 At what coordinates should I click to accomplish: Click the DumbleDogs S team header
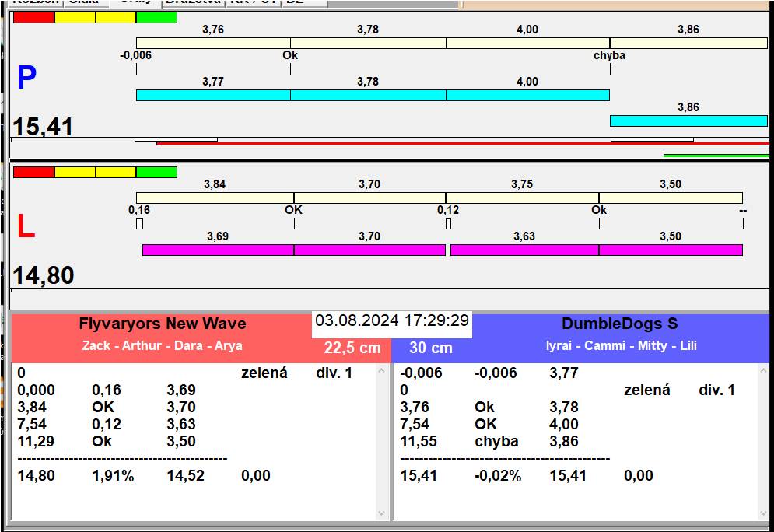click(619, 324)
